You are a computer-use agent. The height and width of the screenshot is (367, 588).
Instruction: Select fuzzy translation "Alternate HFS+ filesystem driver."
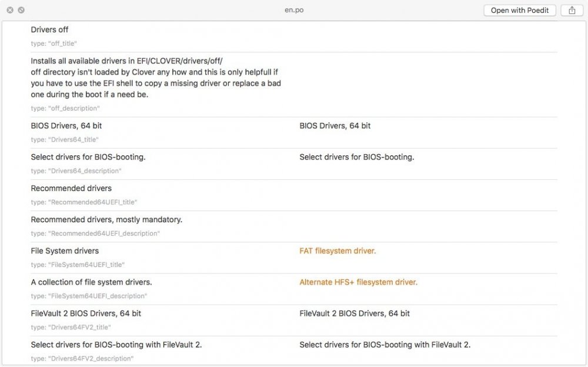coord(358,282)
